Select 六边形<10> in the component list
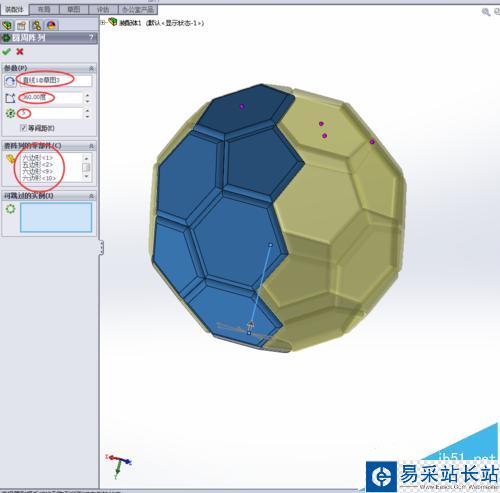500x493 pixels. click(39, 178)
